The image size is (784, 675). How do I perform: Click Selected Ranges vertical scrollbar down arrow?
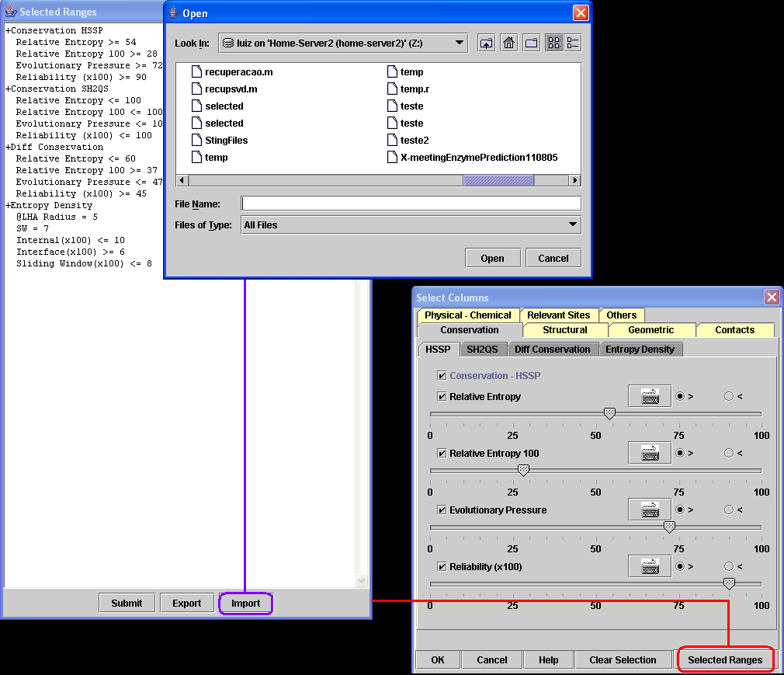[361, 580]
